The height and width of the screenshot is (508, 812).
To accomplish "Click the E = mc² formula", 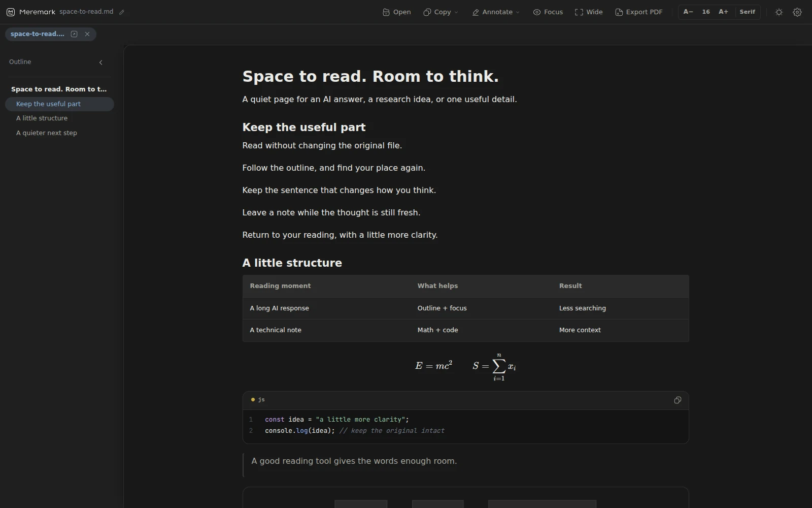I will pyautogui.click(x=433, y=366).
